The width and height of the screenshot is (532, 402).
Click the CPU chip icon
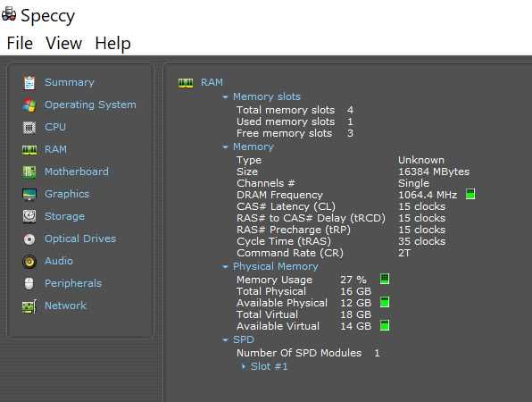point(29,128)
